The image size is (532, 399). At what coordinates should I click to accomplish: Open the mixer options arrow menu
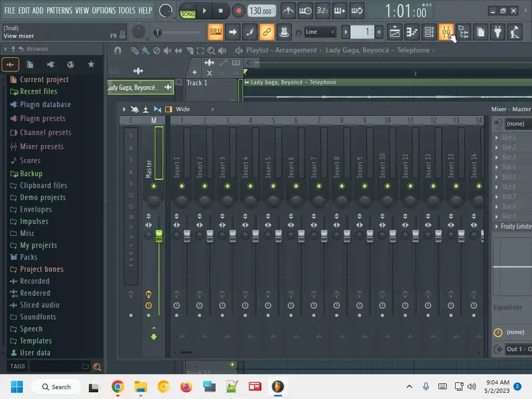[x=124, y=109]
